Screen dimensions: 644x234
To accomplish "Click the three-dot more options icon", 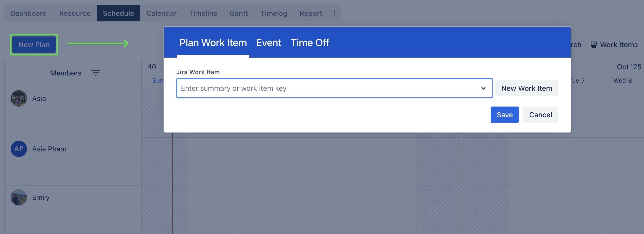I will (334, 13).
